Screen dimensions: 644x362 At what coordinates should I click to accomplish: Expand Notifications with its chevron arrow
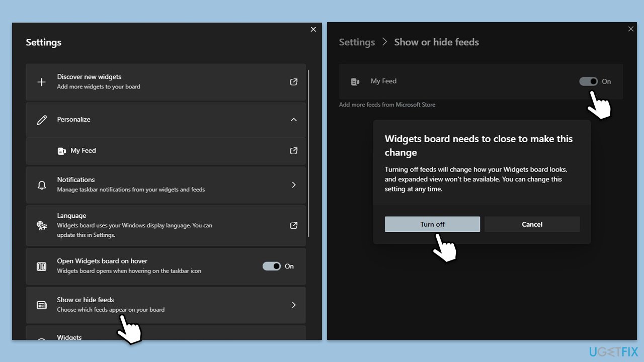(x=294, y=185)
